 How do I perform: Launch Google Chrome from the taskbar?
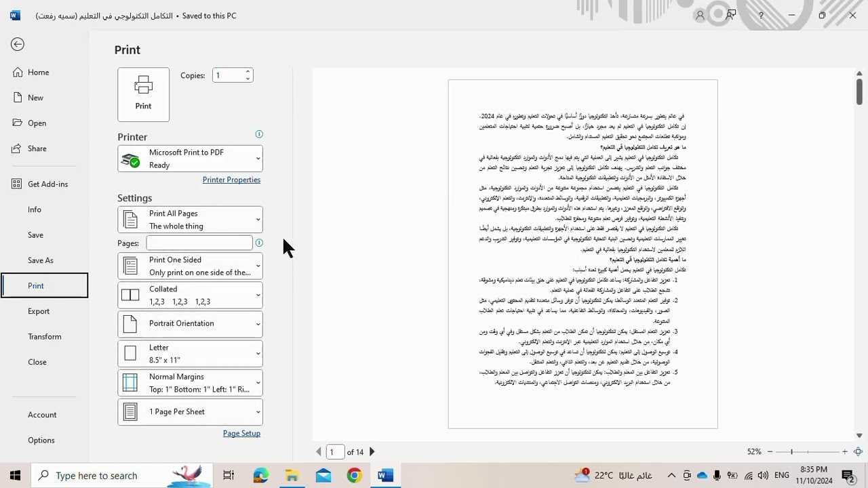354,476
